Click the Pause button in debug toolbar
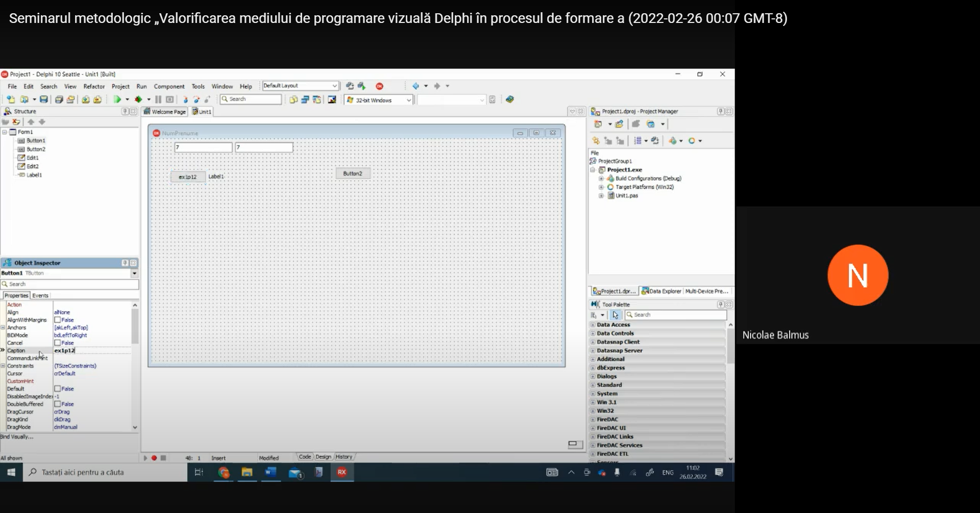This screenshot has height=513, width=980. click(158, 100)
